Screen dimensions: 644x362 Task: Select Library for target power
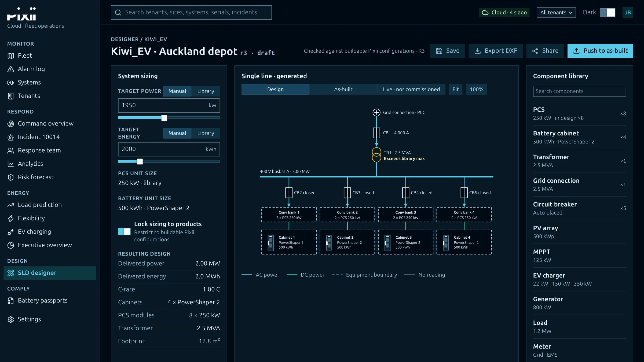[x=206, y=91]
